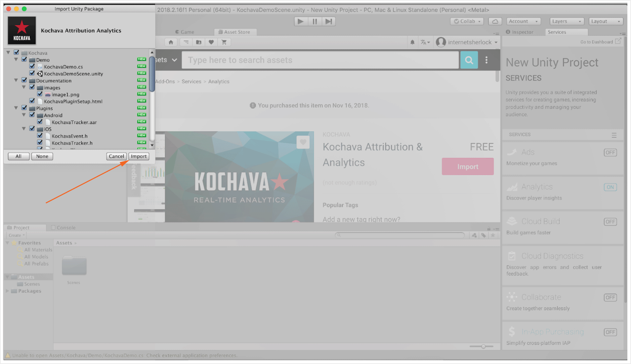Collapse the Android folder node
Image resolution: width=631 pixels, height=364 pixels.
pyautogui.click(x=24, y=115)
